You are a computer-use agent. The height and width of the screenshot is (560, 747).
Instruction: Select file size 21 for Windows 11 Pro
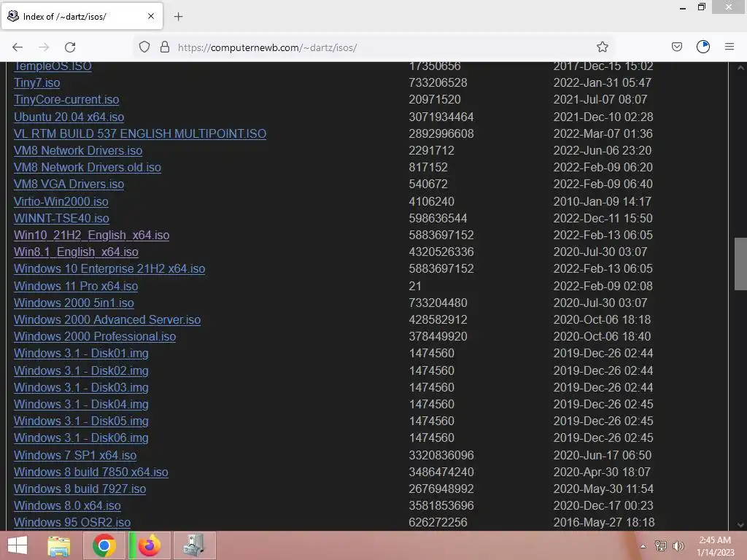pyautogui.click(x=415, y=286)
